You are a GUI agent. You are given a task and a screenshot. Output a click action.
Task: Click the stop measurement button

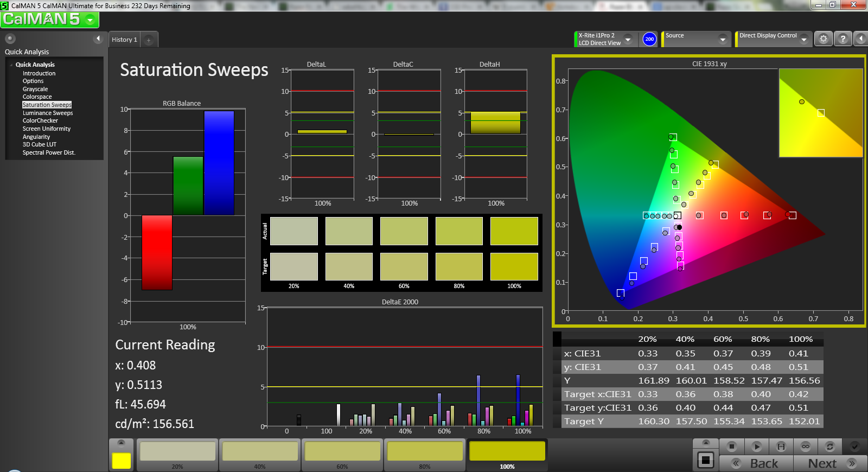coord(732,447)
